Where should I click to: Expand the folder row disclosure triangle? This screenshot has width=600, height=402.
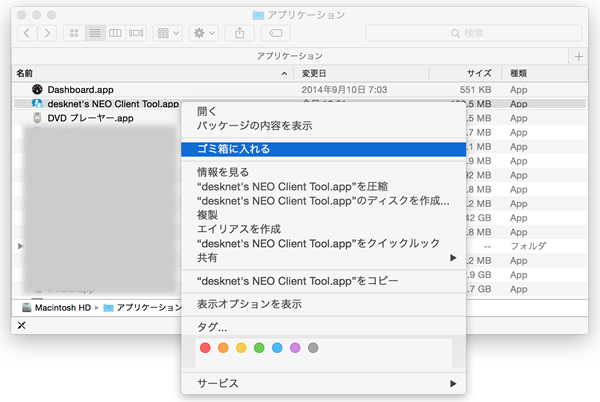coord(20,246)
